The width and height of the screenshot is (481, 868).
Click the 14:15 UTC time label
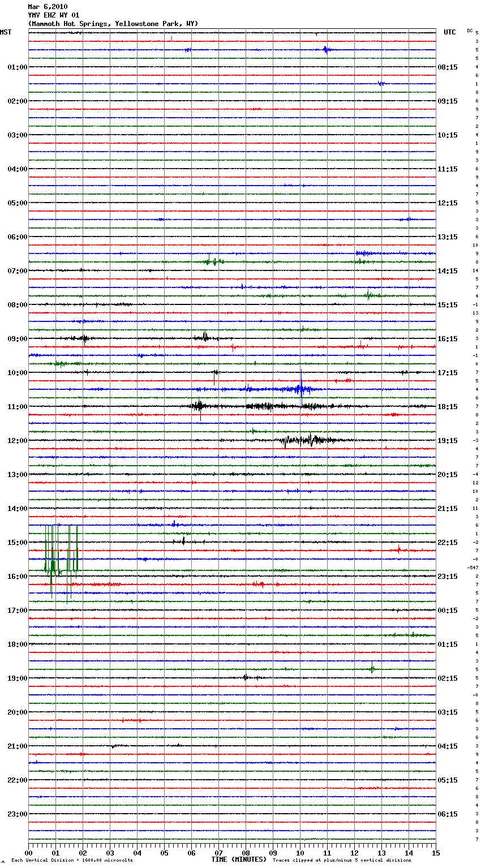pos(448,271)
